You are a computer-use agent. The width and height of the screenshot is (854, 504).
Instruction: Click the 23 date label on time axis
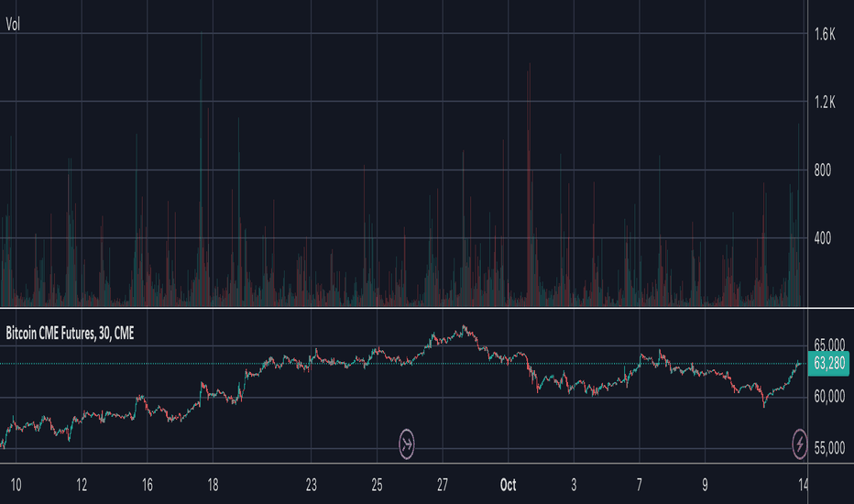[x=311, y=485]
